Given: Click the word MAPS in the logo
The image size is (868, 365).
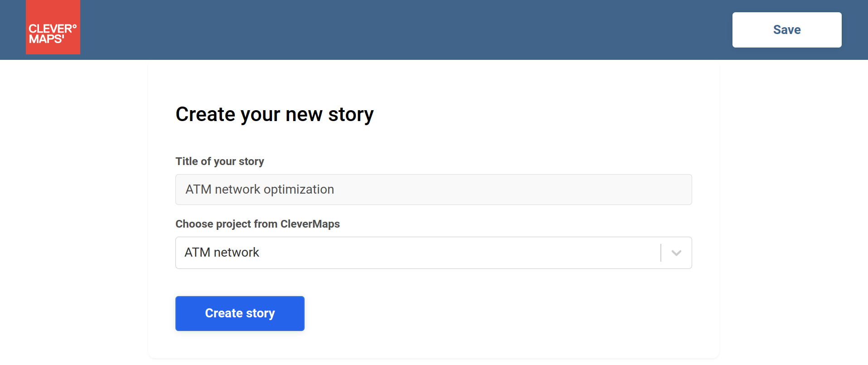Looking at the screenshot, I should click(45, 39).
